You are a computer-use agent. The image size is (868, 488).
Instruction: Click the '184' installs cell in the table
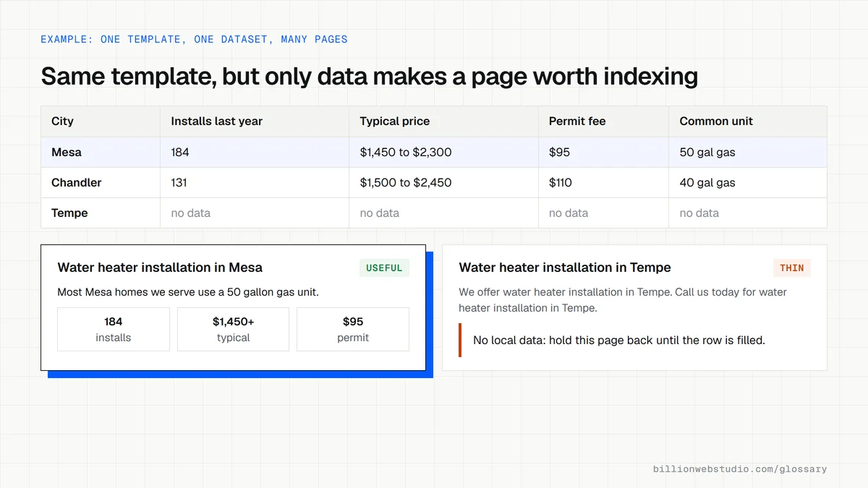(255, 153)
